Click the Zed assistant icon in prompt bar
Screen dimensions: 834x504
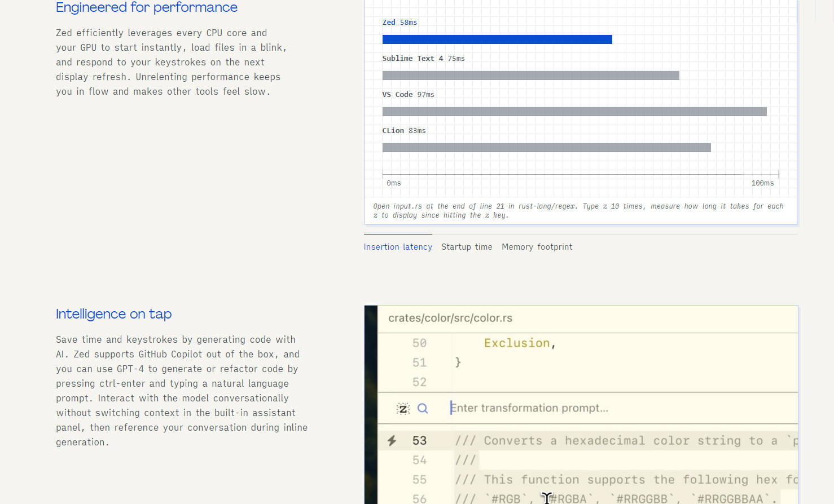coord(403,409)
